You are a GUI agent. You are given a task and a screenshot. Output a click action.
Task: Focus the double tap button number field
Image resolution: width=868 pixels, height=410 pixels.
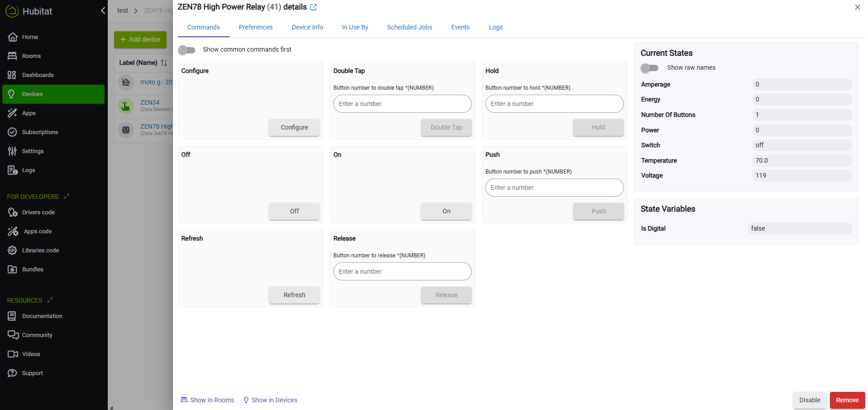(403, 104)
